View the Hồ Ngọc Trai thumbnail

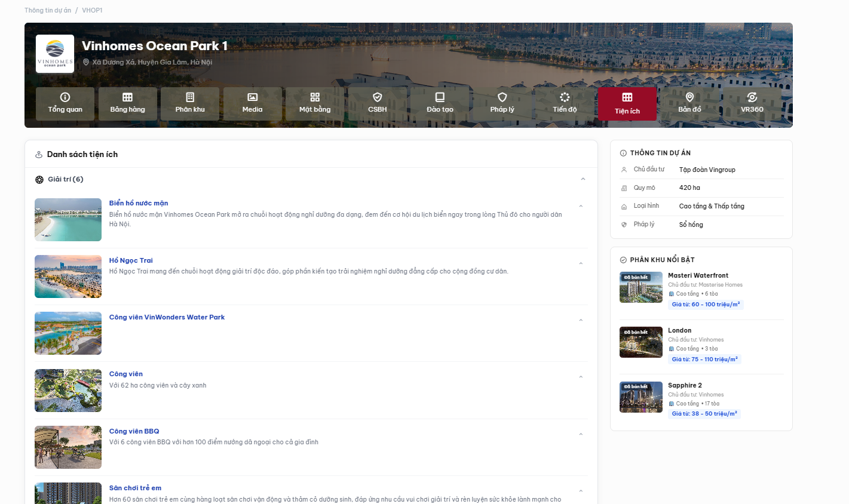68,276
